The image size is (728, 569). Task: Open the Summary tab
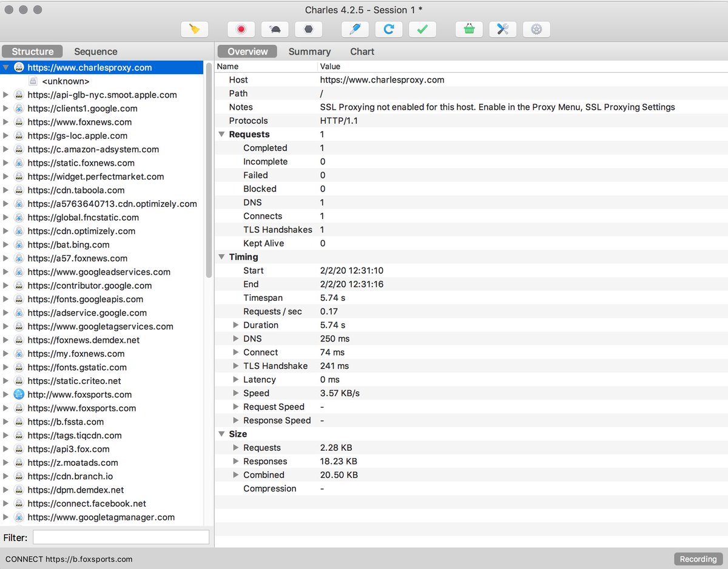tap(309, 52)
